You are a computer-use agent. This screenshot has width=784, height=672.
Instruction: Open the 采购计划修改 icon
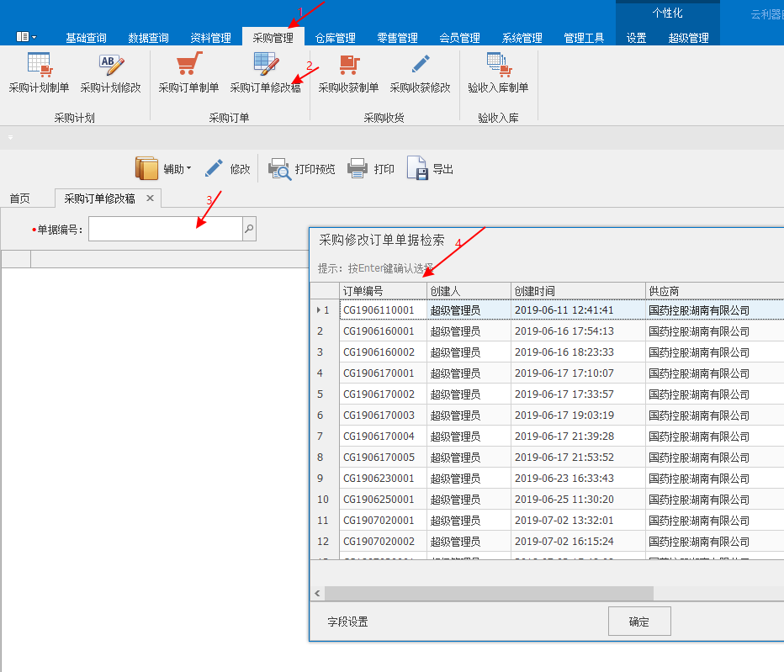(110, 64)
